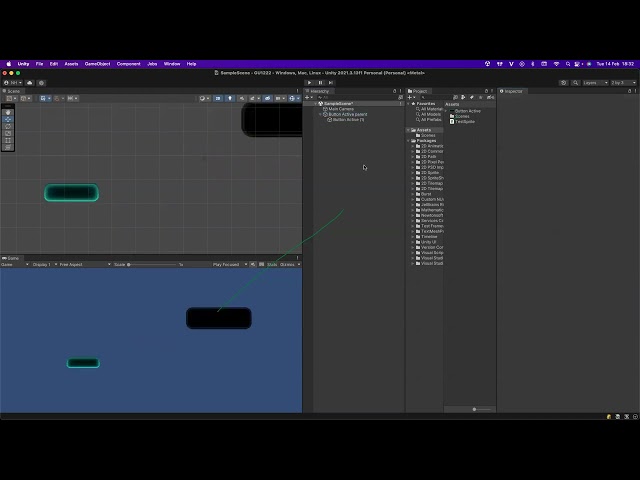
Task: Select Main Camera in Hierarchy
Action: pyautogui.click(x=341, y=109)
